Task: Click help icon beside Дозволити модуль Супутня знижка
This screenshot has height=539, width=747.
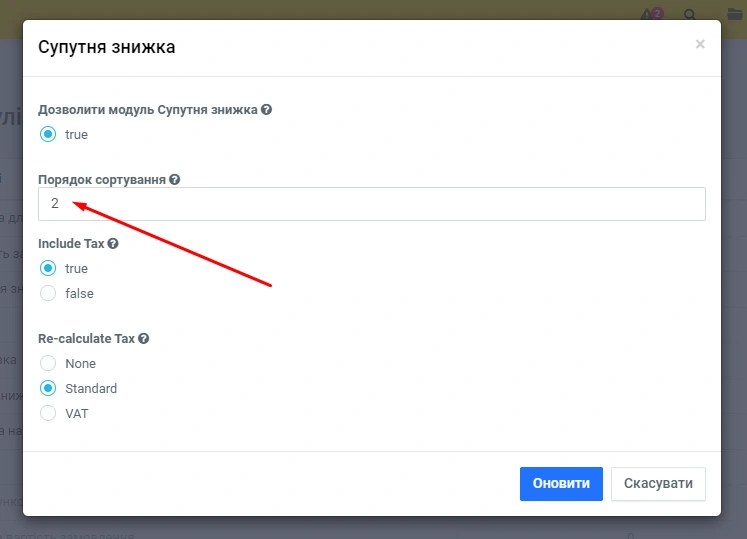Action: click(267, 109)
